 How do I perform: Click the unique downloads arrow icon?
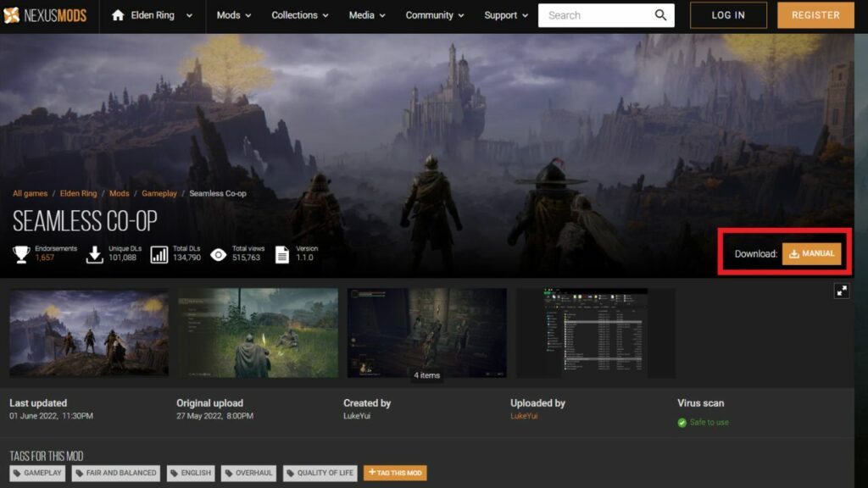[x=95, y=253]
